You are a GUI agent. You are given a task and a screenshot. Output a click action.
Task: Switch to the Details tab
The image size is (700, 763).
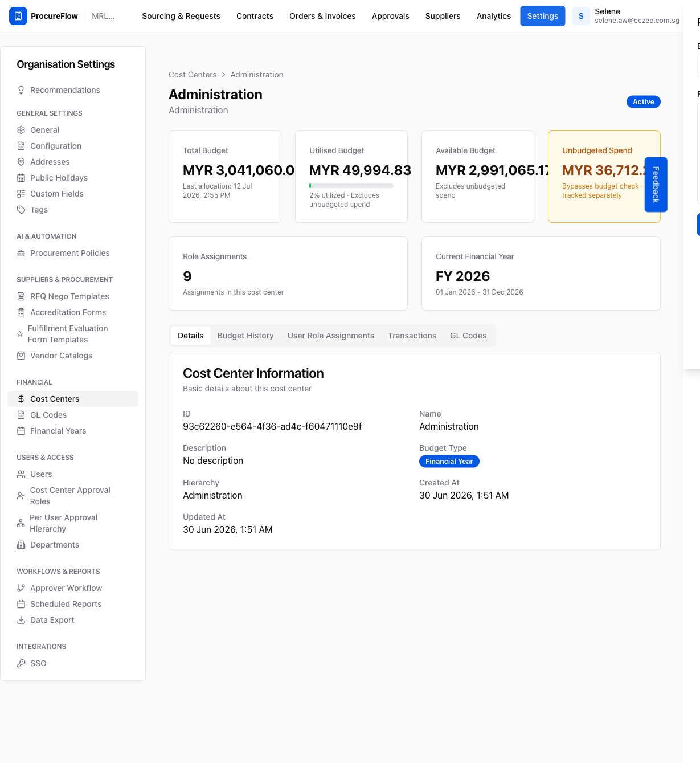click(x=190, y=336)
